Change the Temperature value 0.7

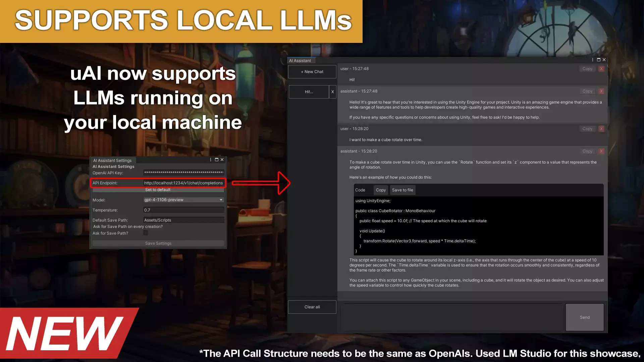[x=184, y=210]
